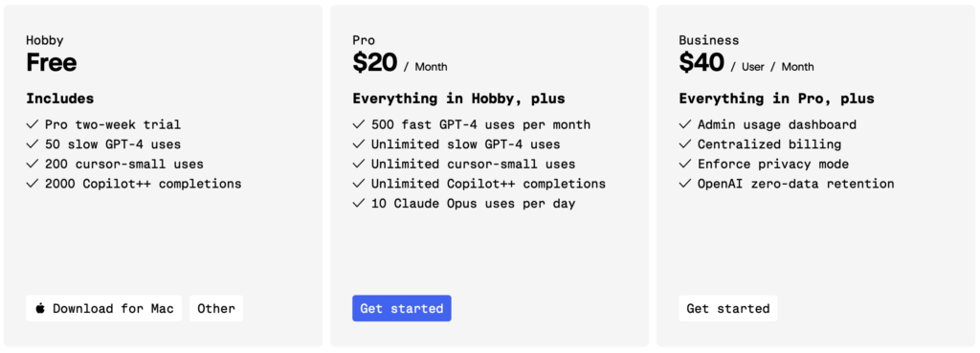Click checkmark next to Centralized billing
This screenshot has height=353, width=980.
(685, 144)
